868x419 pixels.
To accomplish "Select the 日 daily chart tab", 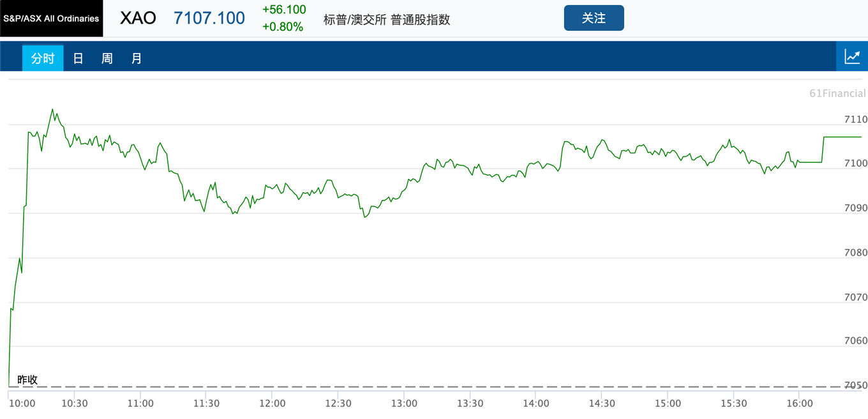I will tap(78, 58).
